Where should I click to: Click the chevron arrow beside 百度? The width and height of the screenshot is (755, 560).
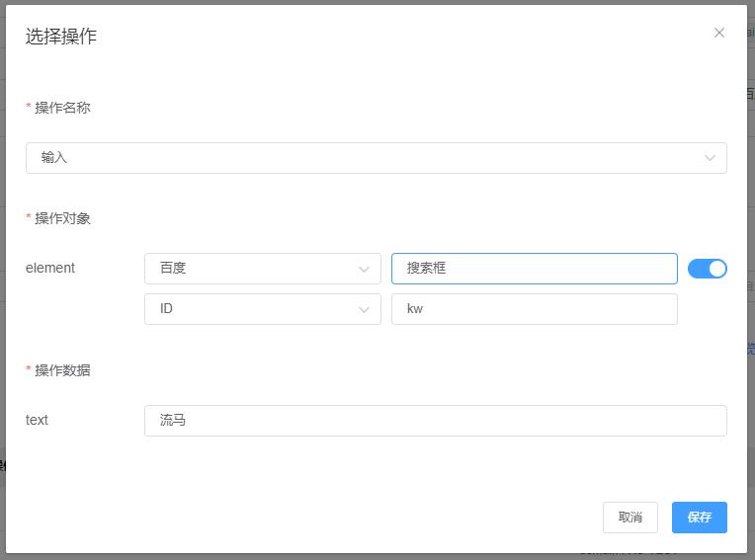click(x=364, y=269)
